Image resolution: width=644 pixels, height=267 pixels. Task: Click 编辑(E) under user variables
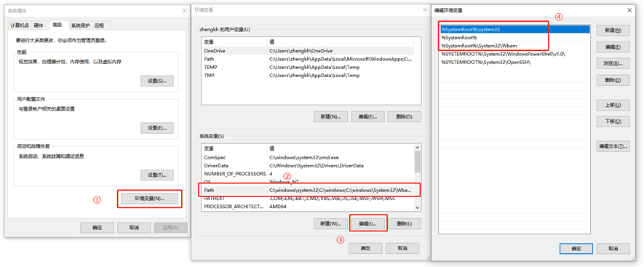(367, 116)
